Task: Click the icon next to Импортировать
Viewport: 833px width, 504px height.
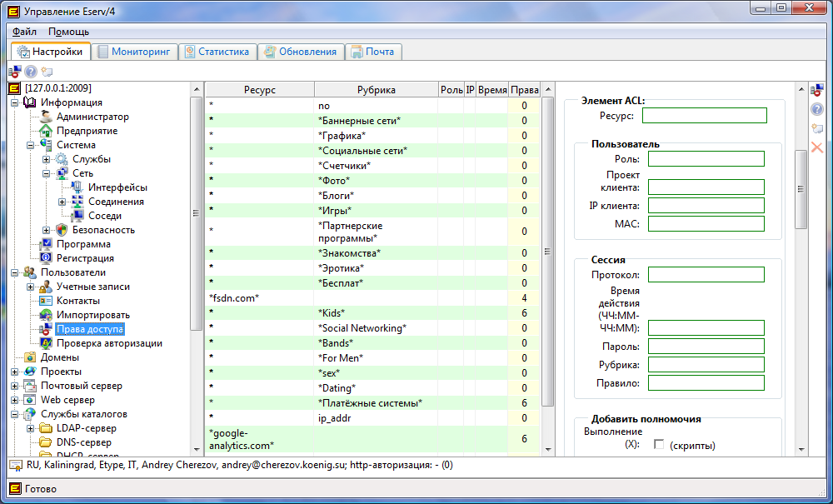Action: click(46, 315)
